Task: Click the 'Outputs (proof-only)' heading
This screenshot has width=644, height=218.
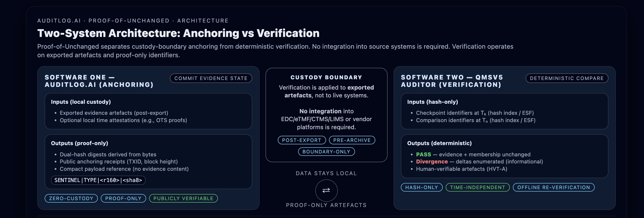Action: pos(79,143)
